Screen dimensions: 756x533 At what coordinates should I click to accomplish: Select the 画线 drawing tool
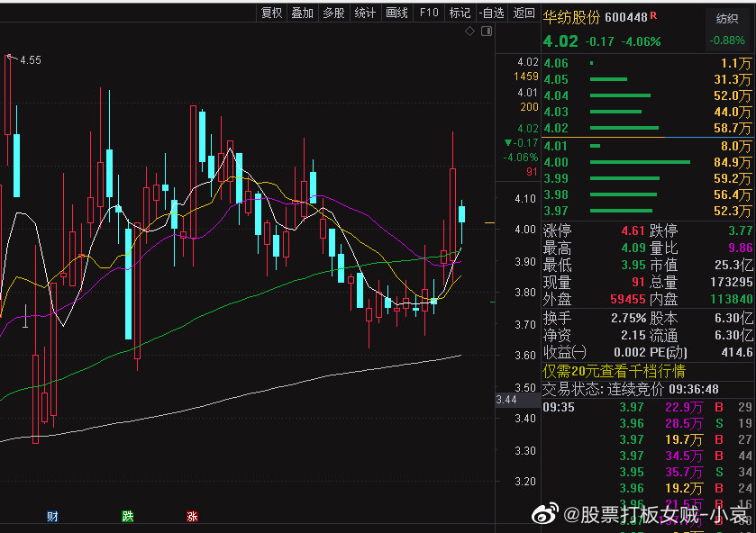(x=396, y=13)
